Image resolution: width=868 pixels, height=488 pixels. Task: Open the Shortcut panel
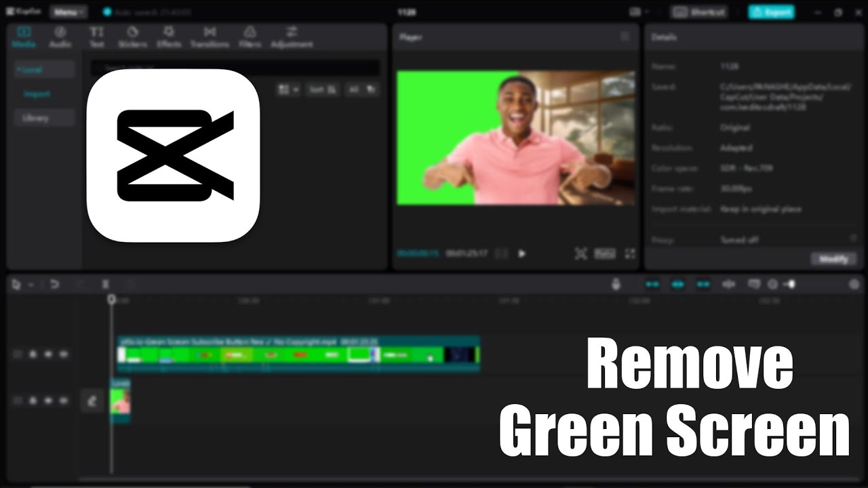[x=699, y=12]
